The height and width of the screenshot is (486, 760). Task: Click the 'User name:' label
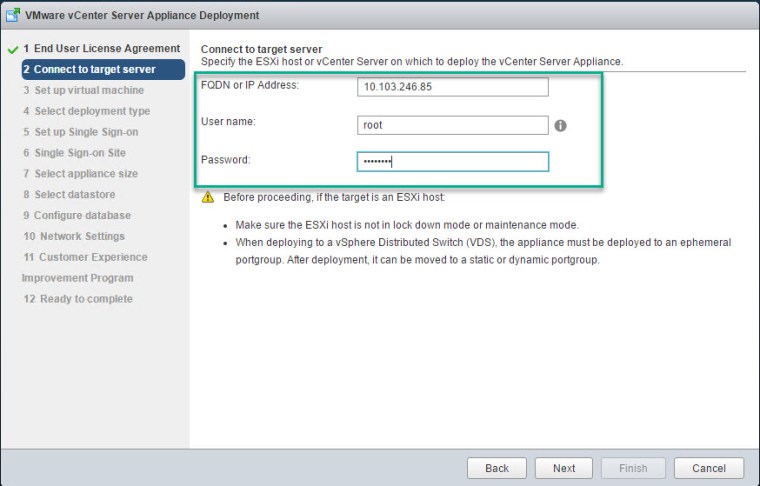[x=228, y=122]
